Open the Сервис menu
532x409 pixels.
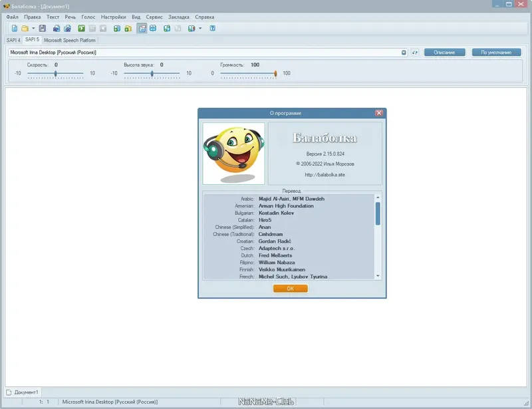click(154, 17)
